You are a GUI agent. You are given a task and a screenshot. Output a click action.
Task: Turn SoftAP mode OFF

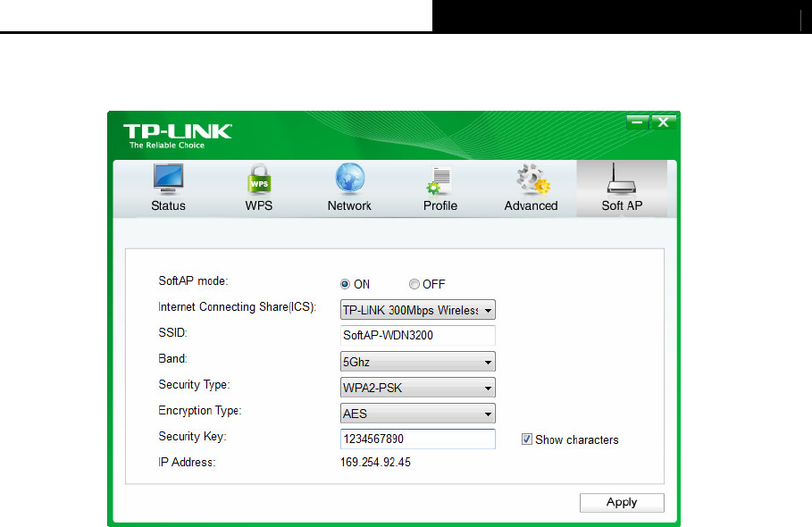(414, 284)
